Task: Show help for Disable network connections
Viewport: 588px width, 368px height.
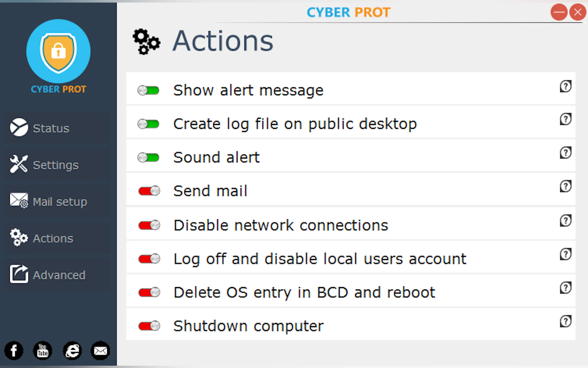Action: coord(565,221)
